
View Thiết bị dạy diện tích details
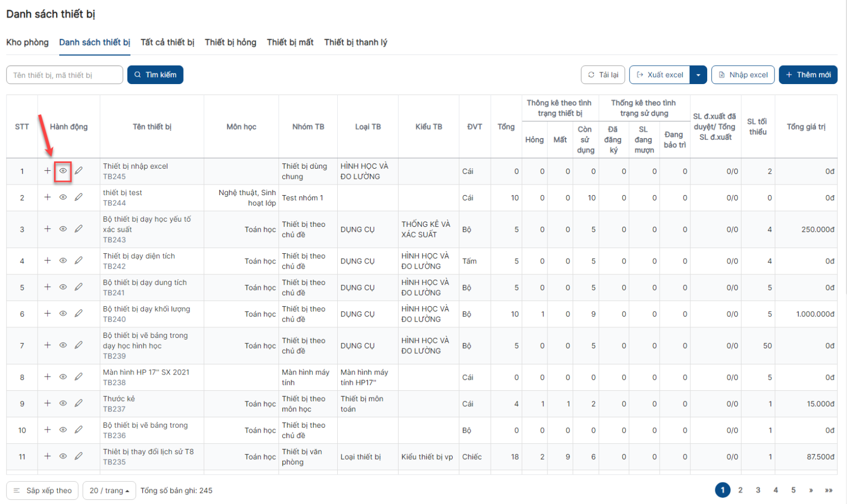[x=63, y=261]
